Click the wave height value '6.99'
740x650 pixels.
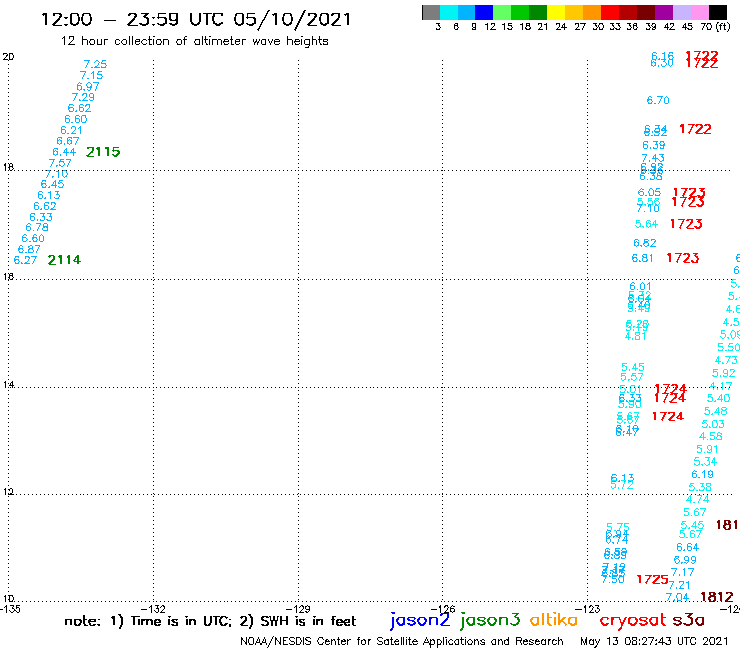tap(685, 560)
